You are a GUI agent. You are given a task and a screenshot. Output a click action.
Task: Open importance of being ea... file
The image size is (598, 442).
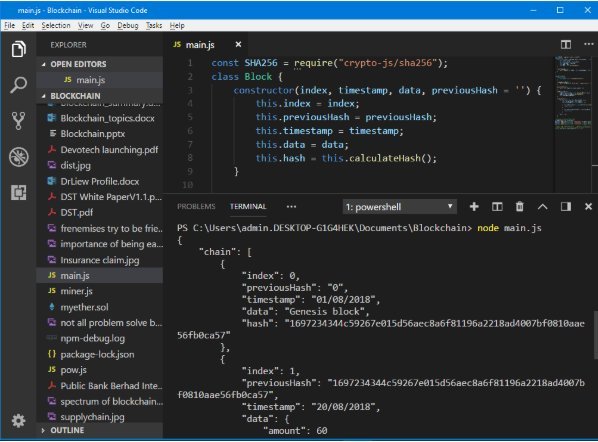[100, 244]
